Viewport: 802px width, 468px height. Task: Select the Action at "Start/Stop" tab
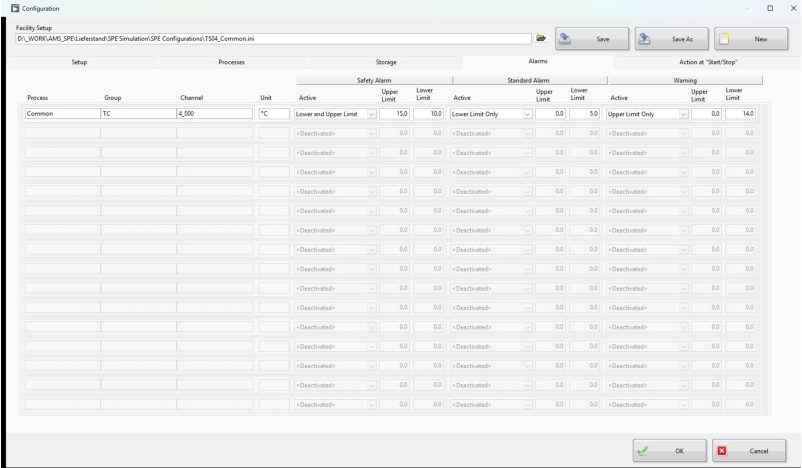pyautogui.click(x=709, y=62)
